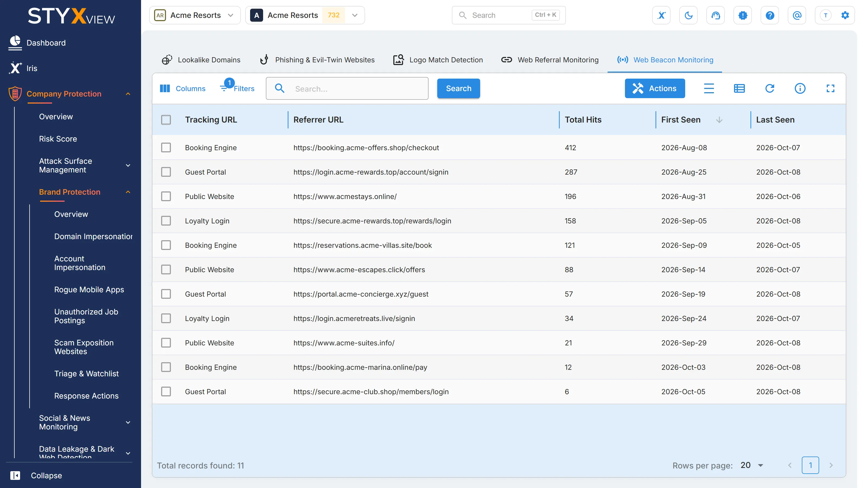Open Web Referral Monitoring tab
This screenshot has height=488, width=868.
coord(550,60)
